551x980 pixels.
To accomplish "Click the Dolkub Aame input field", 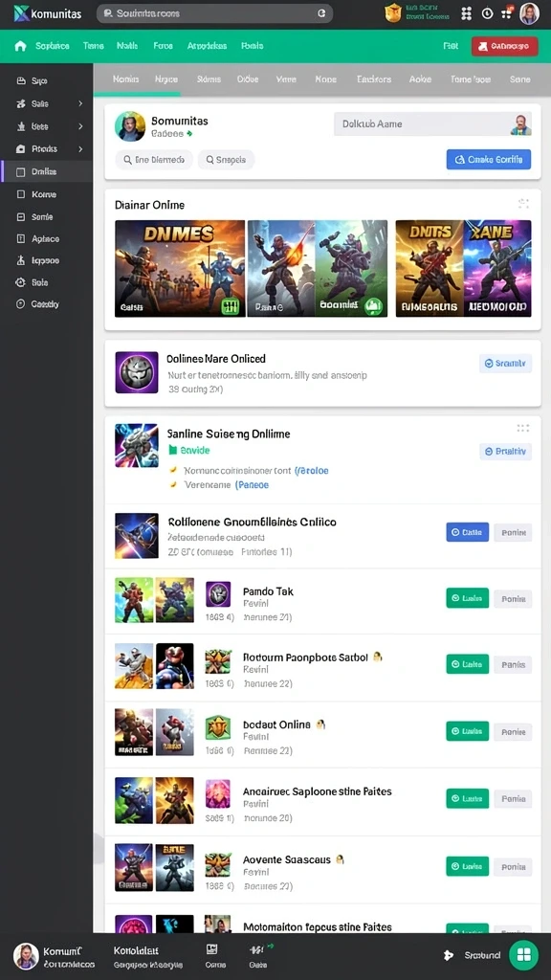I will pos(432,123).
